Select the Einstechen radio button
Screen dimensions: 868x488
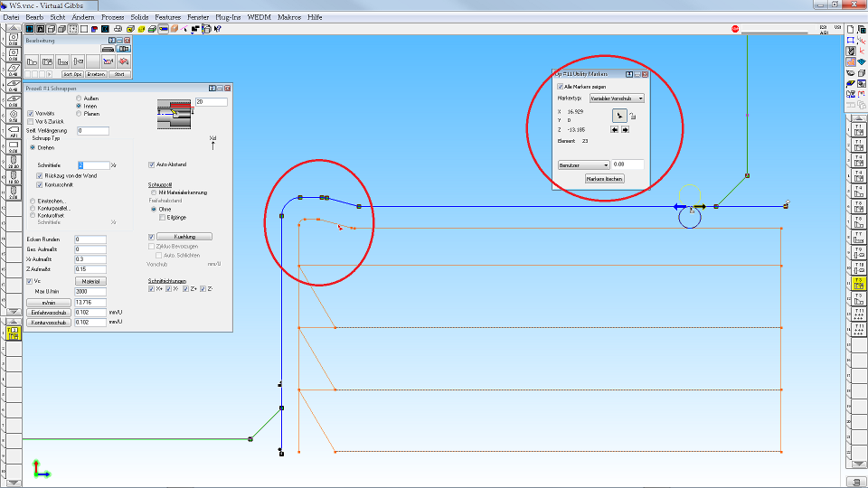coord(33,201)
